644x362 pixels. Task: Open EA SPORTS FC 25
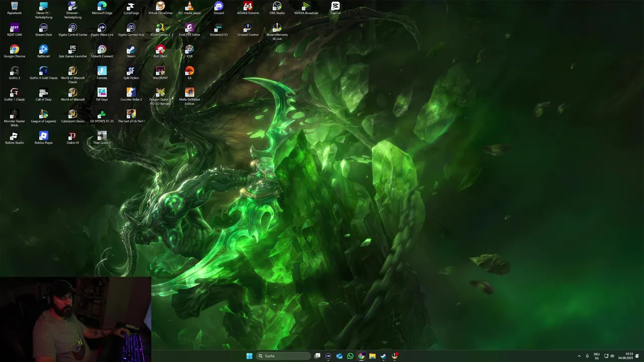pos(102,116)
